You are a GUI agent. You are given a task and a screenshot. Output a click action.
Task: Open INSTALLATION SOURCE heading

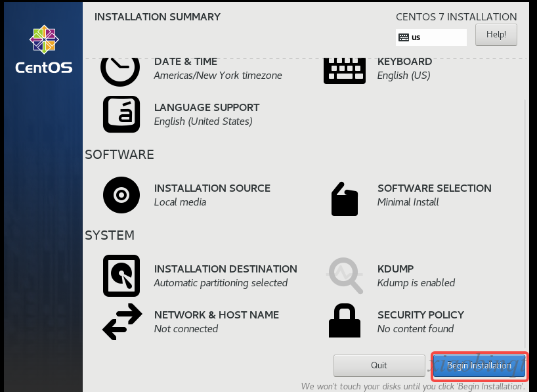tap(212, 188)
